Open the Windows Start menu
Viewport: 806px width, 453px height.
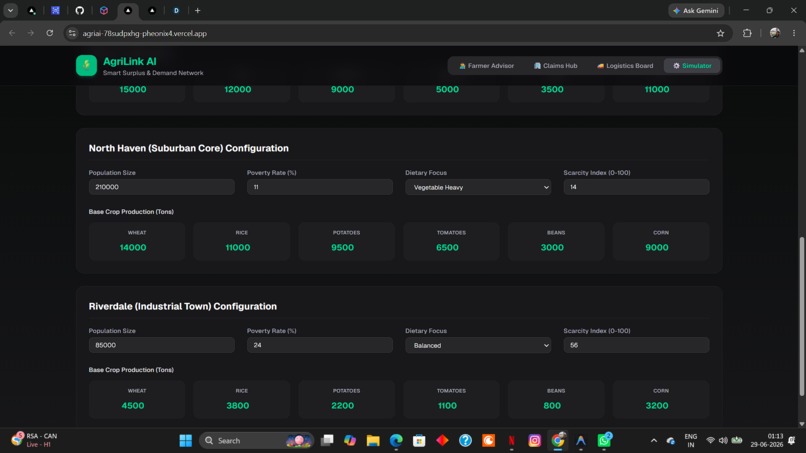[x=186, y=441]
